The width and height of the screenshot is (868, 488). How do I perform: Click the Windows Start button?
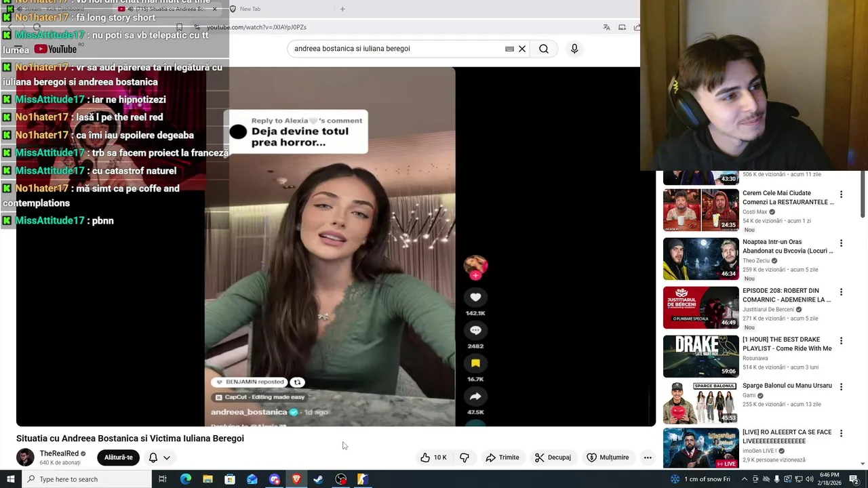[x=10, y=479]
